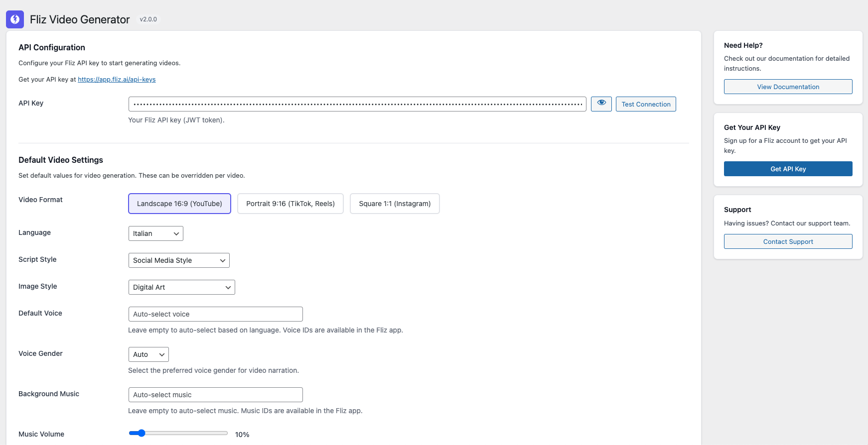Click the Contact Support button

pos(788,241)
